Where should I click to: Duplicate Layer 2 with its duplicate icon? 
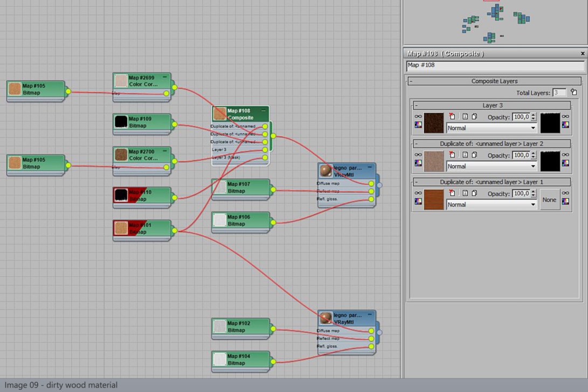(x=474, y=155)
